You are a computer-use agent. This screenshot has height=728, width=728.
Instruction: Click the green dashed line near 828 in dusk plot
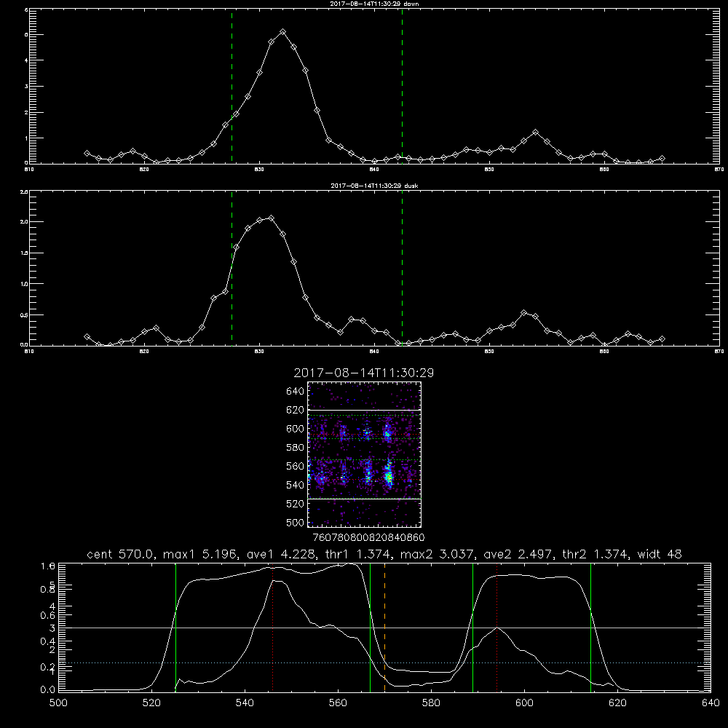point(232,268)
